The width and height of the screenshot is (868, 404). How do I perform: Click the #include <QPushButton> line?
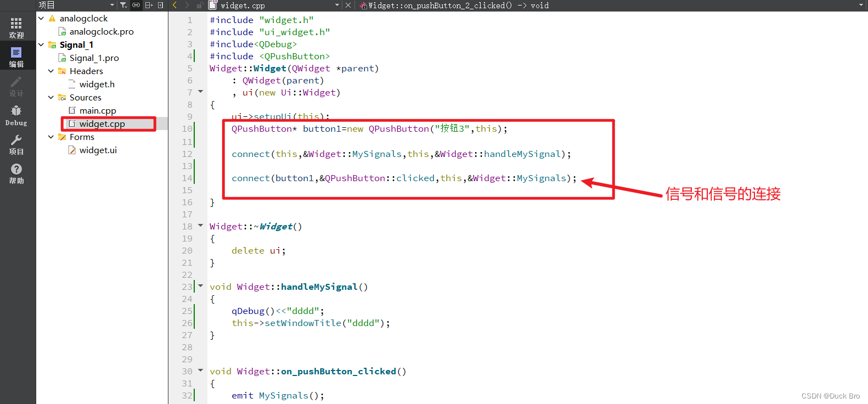click(270, 56)
